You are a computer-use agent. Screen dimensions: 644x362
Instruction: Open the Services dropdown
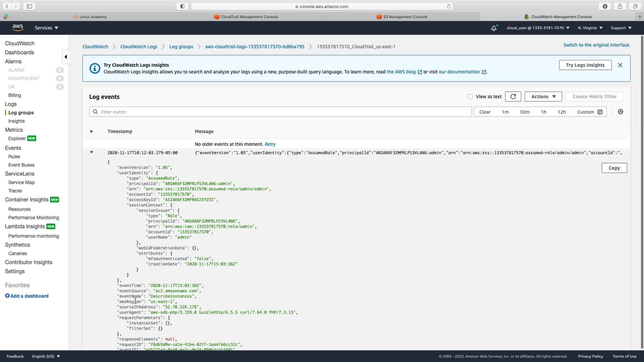46,28
